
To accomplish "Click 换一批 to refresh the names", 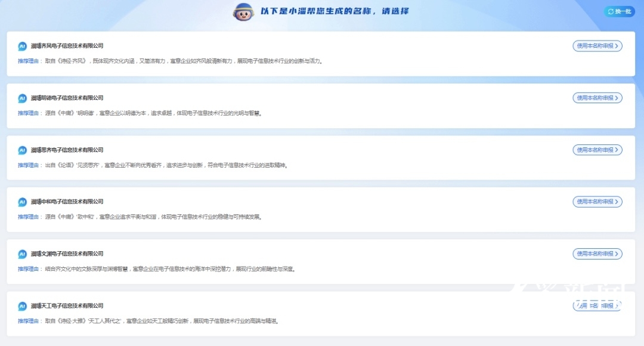I will 619,11.
